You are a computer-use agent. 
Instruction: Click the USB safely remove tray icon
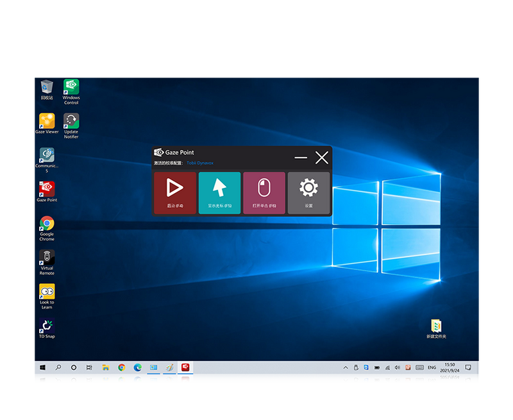click(357, 367)
